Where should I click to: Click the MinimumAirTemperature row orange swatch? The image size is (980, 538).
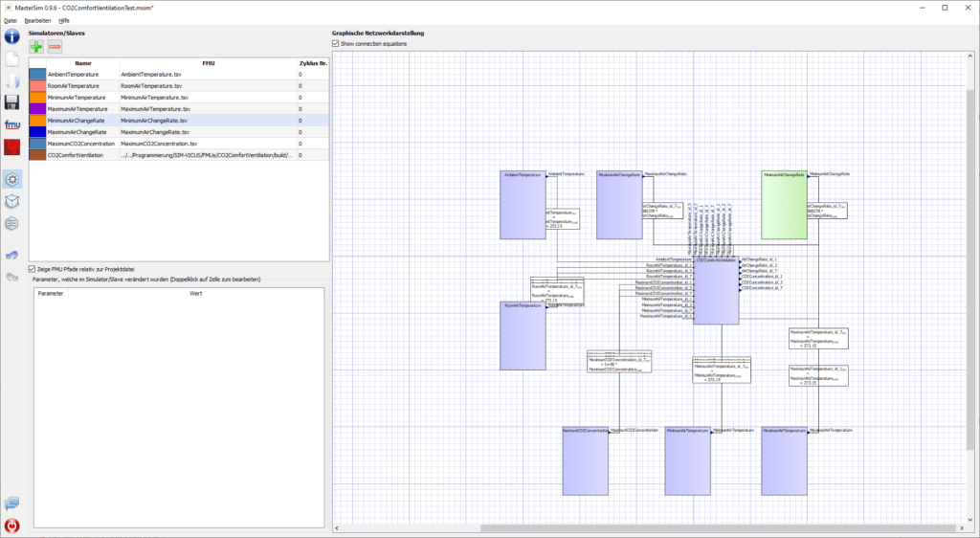(x=37, y=98)
